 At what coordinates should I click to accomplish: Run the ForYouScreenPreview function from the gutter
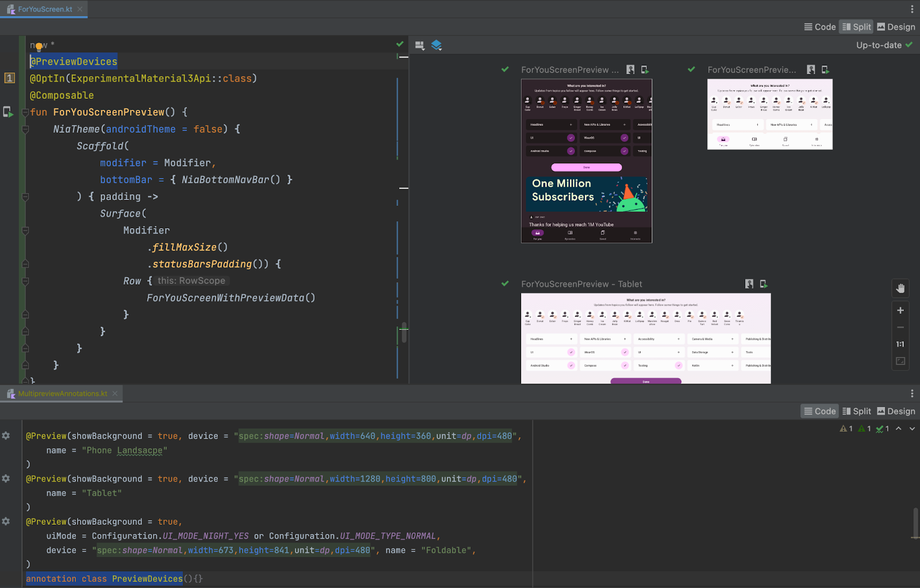pos(9,112)
